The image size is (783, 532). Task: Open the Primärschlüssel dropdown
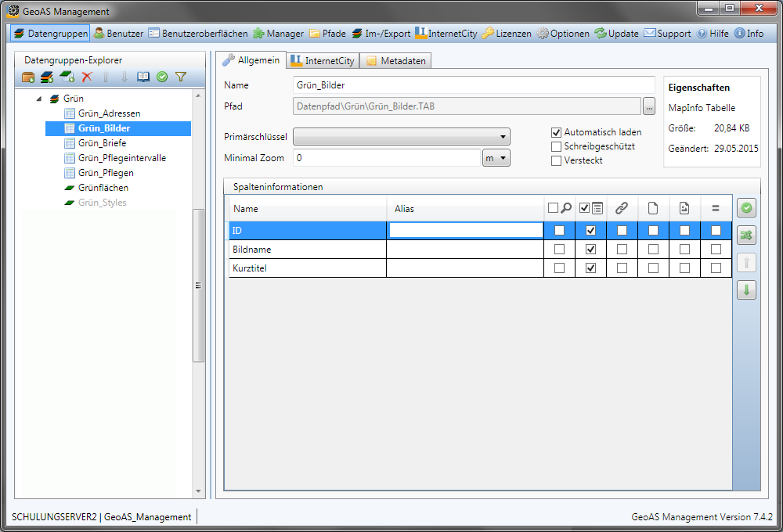[x=401, y=137]
